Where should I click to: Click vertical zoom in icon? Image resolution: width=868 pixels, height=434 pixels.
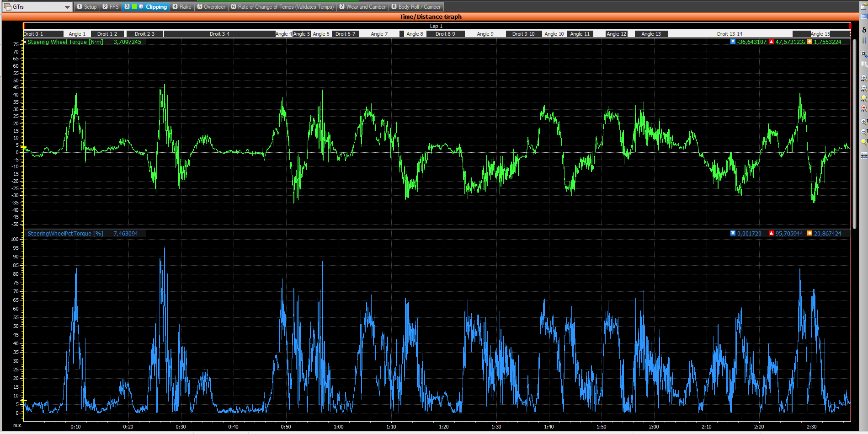coord(864,122)
